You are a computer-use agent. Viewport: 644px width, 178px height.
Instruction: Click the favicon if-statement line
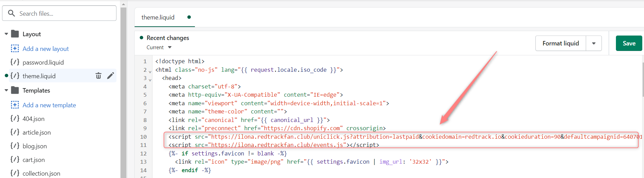click(227, 153)
